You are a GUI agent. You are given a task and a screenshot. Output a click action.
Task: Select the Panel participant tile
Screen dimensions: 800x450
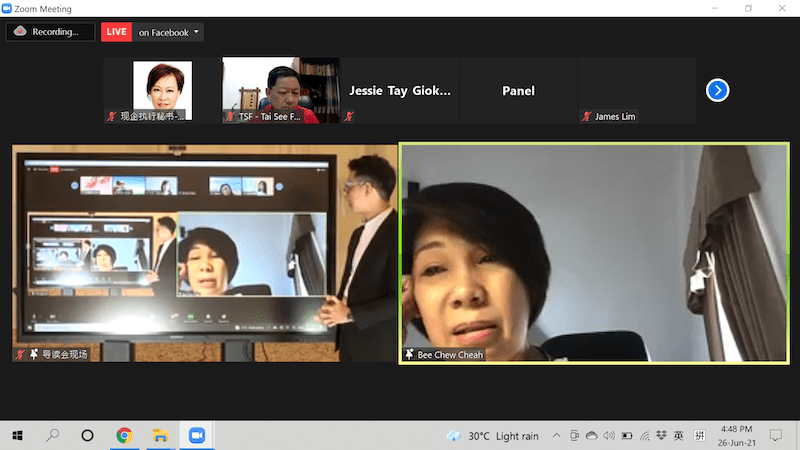pyautogui.click(x=518, y=91)
